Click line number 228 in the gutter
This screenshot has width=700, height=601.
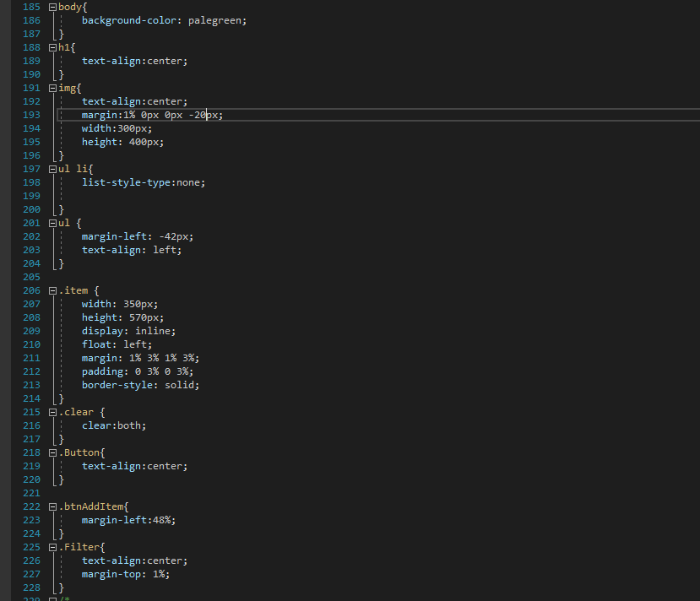pos(32,587)
